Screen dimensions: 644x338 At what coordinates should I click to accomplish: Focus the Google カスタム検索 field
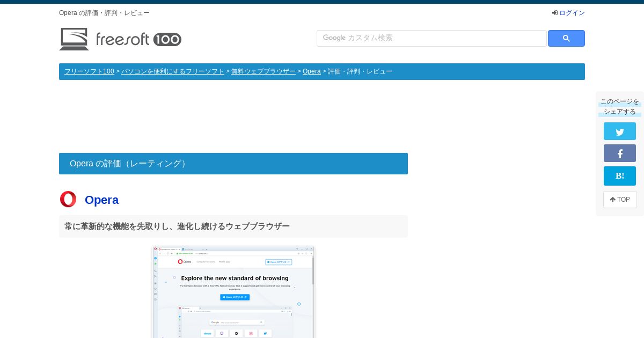point(431,38)
